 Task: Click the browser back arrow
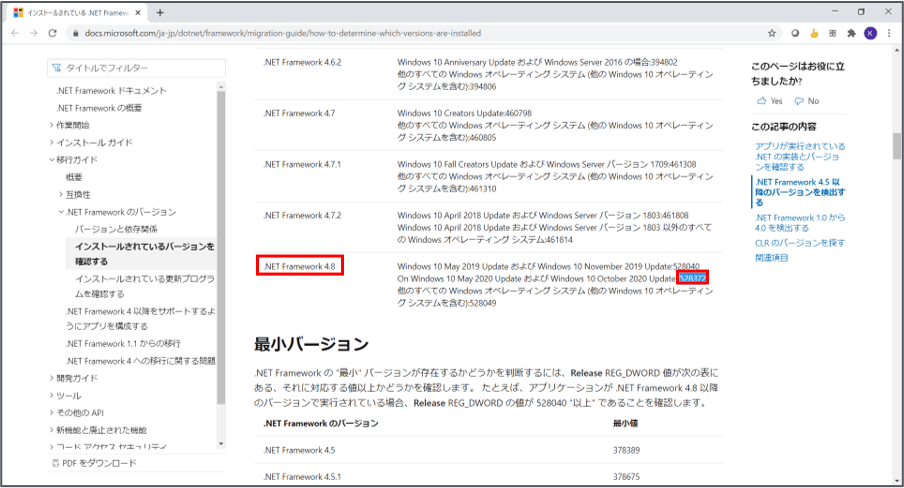coord(16,33)
